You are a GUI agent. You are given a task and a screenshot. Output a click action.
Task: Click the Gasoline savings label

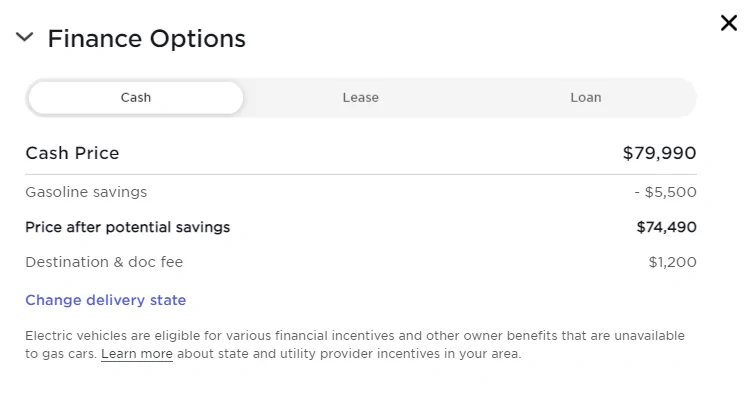coord(86,192)
